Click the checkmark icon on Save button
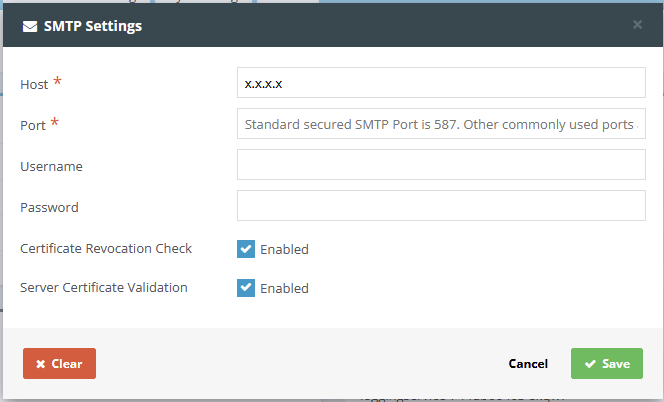Viewport: 664px width, 402px height. click(590, 364)
